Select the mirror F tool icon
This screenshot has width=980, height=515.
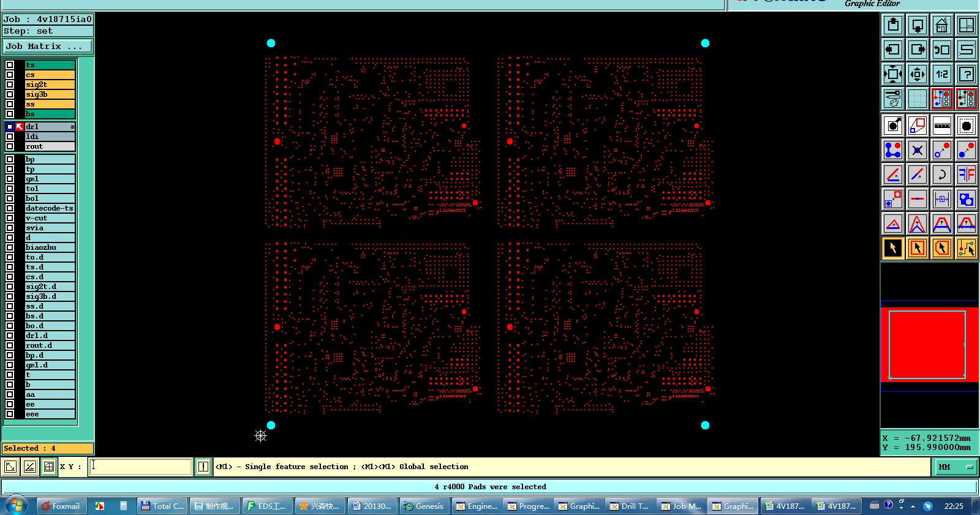[967, 175]
